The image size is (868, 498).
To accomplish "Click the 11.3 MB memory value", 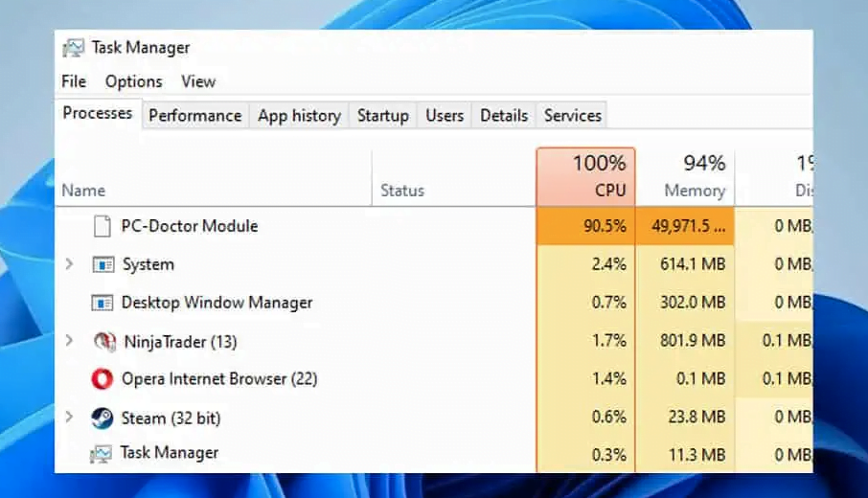I will [x=697, y=455].
